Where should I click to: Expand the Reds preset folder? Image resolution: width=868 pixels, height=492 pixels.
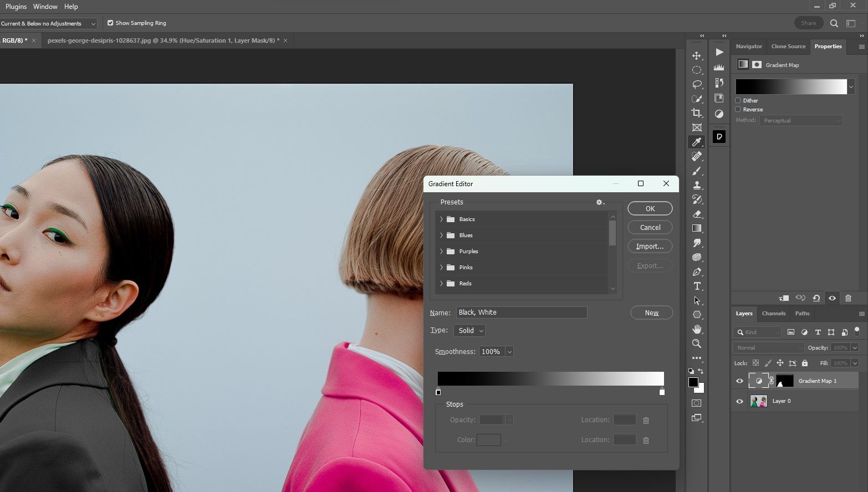point(441,284)
